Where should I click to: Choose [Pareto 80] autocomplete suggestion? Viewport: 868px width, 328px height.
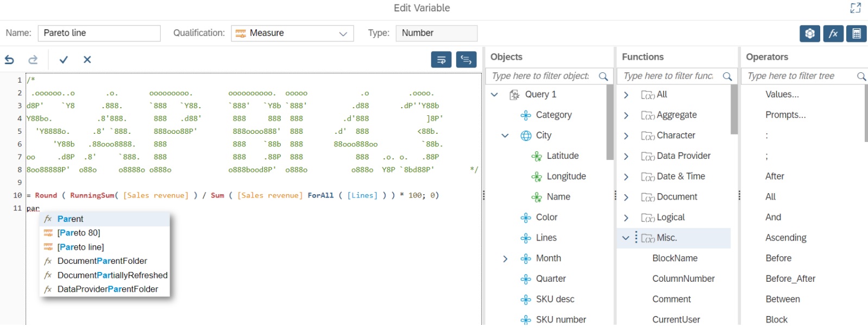click(79, 233)
